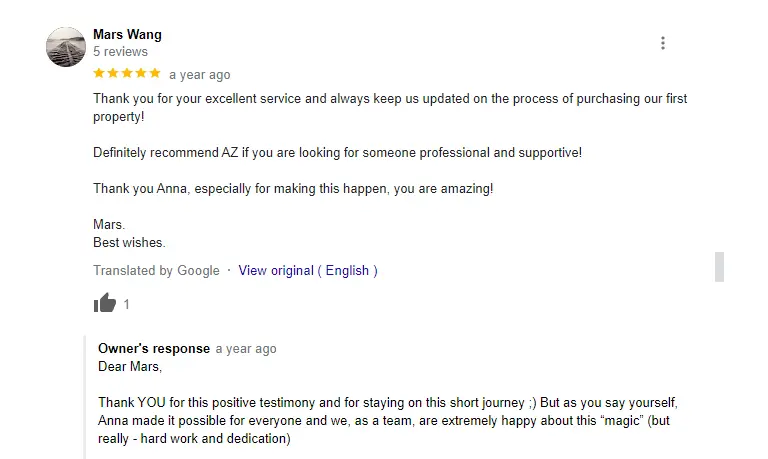Click Mars Wang's profile avatar
The image size is (768, 459).
coord(65,47)
